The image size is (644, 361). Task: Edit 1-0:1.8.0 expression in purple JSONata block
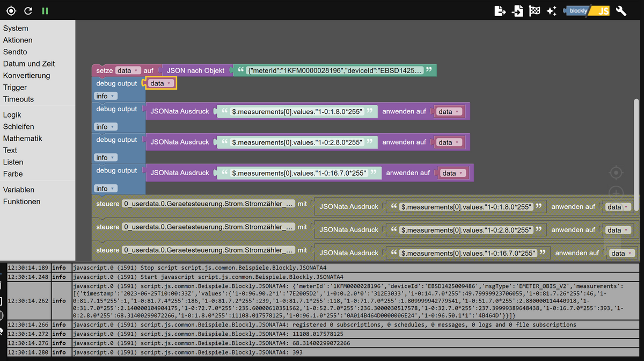tap(297, 112)
